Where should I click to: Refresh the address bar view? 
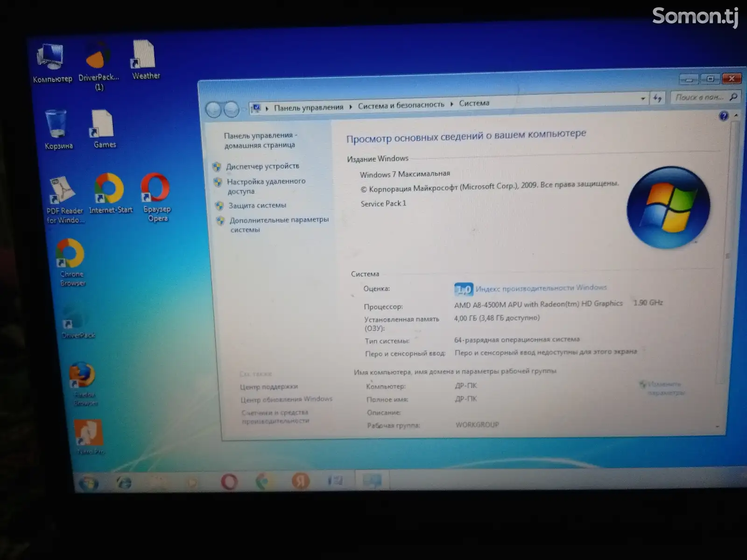tap(657, 98)
